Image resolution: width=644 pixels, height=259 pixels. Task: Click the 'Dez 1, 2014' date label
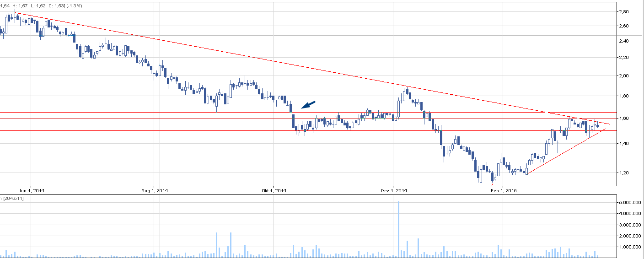pyautogui.click(x=394, y=190)
